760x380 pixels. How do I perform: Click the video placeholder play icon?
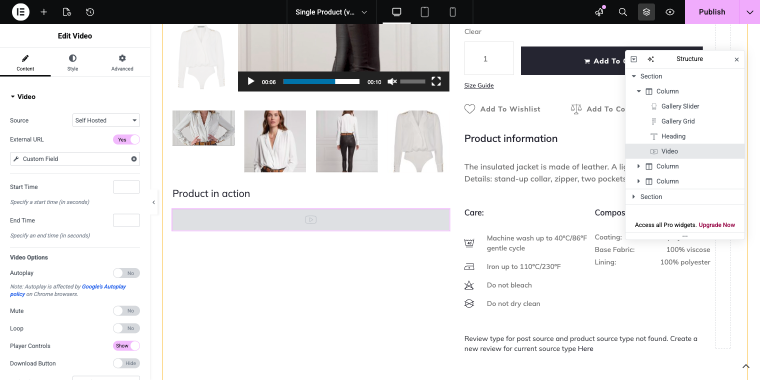(x=311, y=220)
